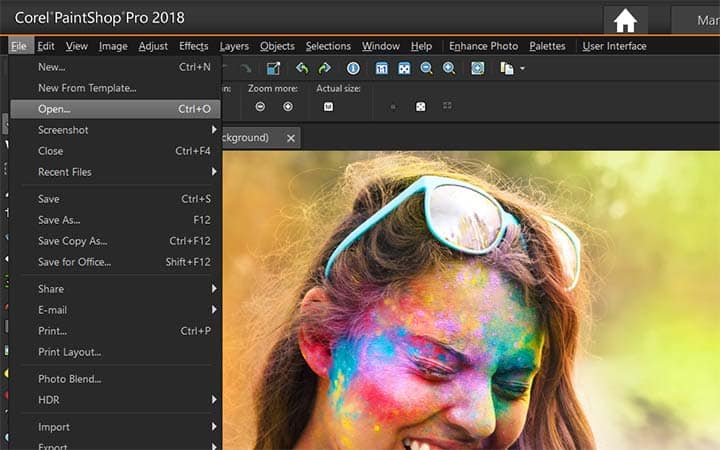Viewport: 720px width, 450px height.
Task: Choose Save from the File menu
Action: (115, 199)
